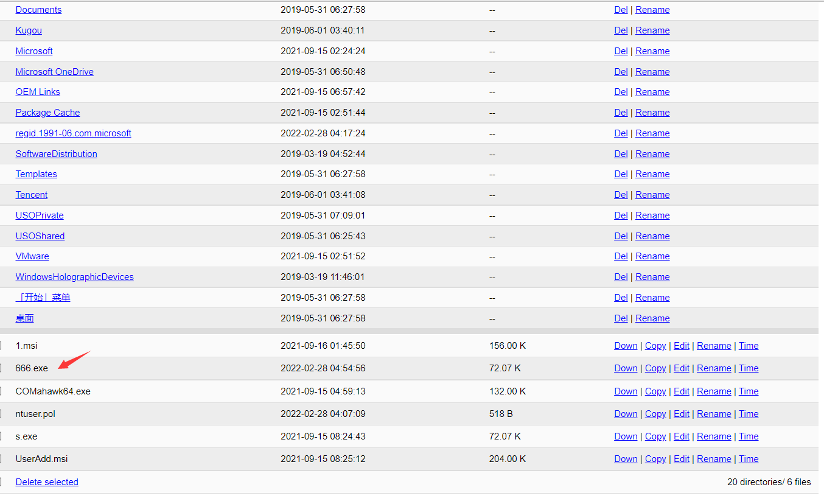This screenshot has width=824, height=504.
Task: Open the SoftwareDistribution directory
Action: 57,154
